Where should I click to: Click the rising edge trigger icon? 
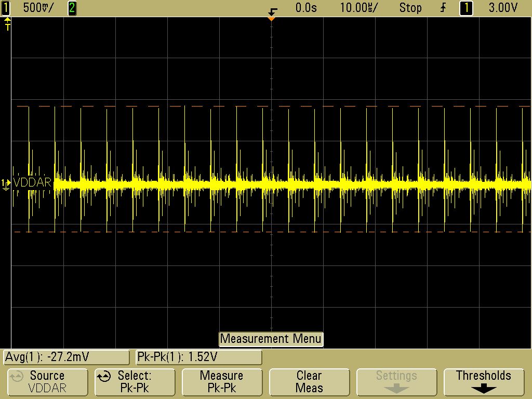pos(444,7)
